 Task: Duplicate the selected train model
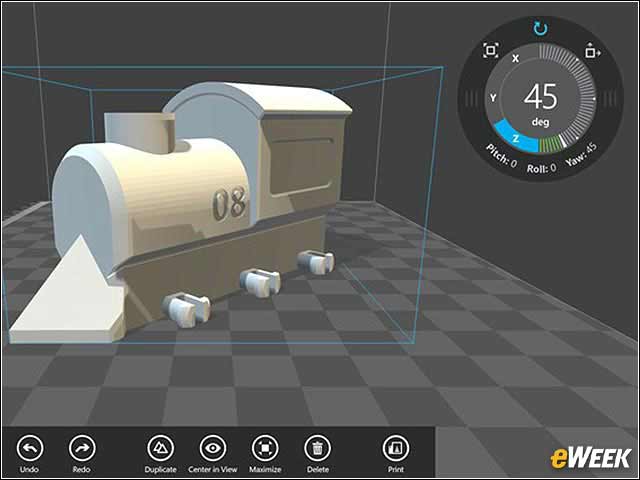160,448
